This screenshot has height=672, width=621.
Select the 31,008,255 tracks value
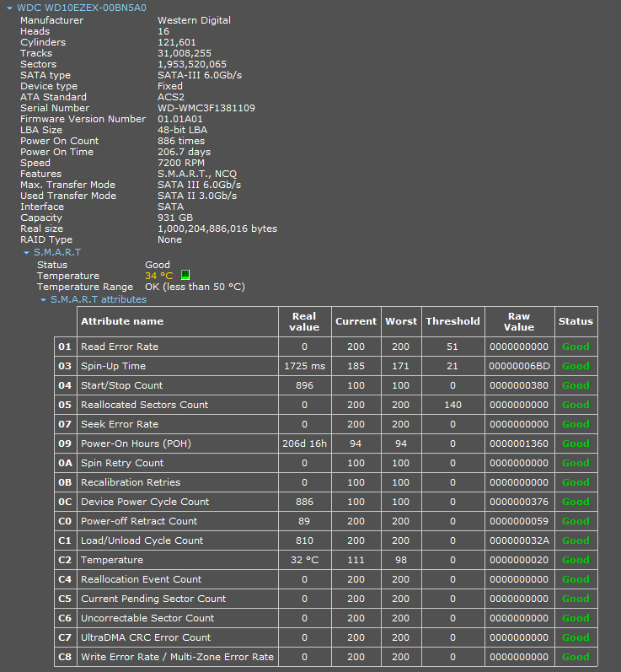185,53
